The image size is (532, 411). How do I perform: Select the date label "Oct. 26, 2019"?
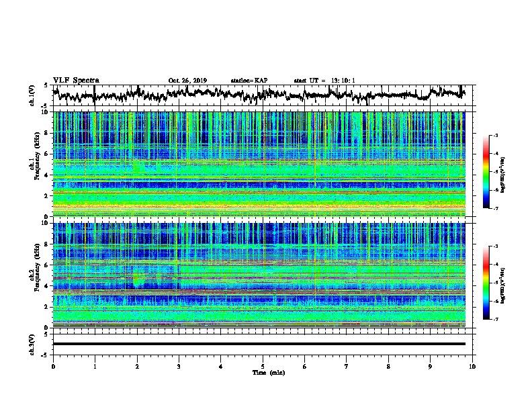[187, 81]
